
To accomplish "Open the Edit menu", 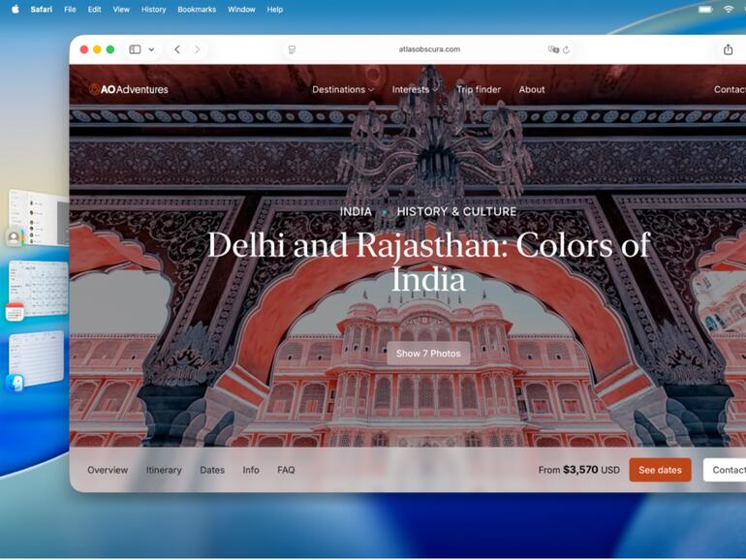I will pyautogui.click(x=94, y=9).
